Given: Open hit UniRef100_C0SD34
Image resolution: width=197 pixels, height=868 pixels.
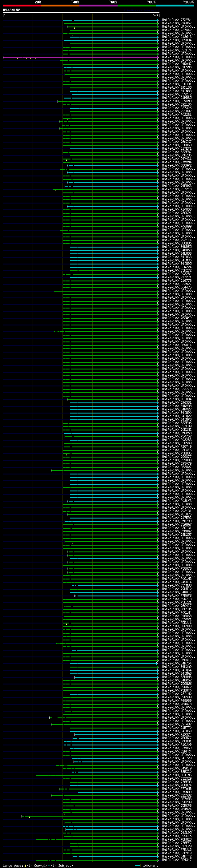Looking at the screenshot, I should coord(177,40).
